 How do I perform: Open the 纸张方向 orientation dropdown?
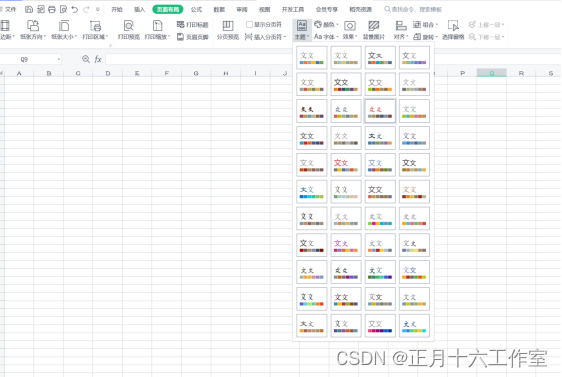click(33, 30)
